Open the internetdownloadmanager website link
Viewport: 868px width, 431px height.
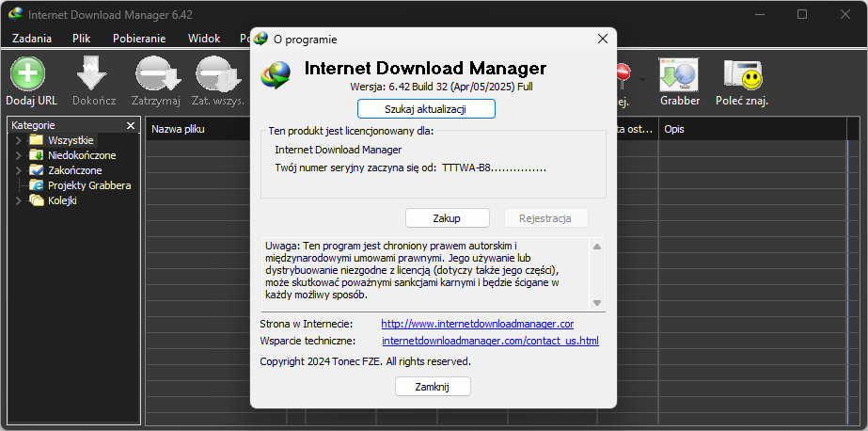coord(477,324)
